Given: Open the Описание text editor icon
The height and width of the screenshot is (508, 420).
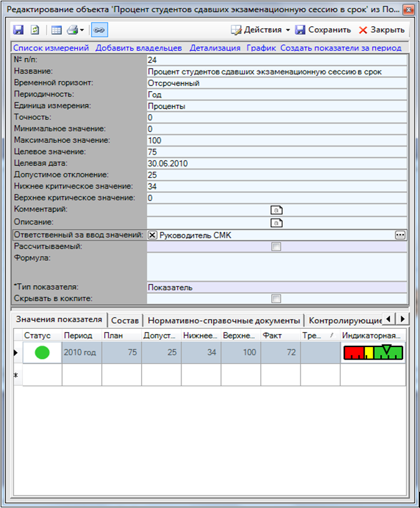Looking at the screenshot, I should tap(276, 222).
